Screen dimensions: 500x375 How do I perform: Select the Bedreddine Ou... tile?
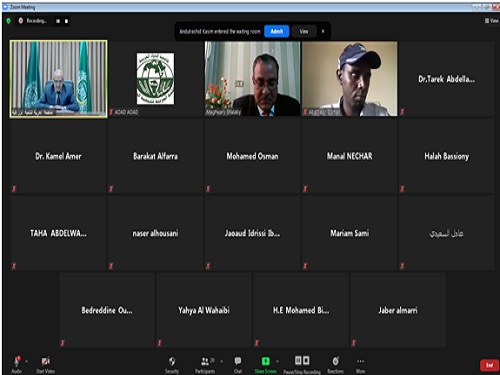107,310
